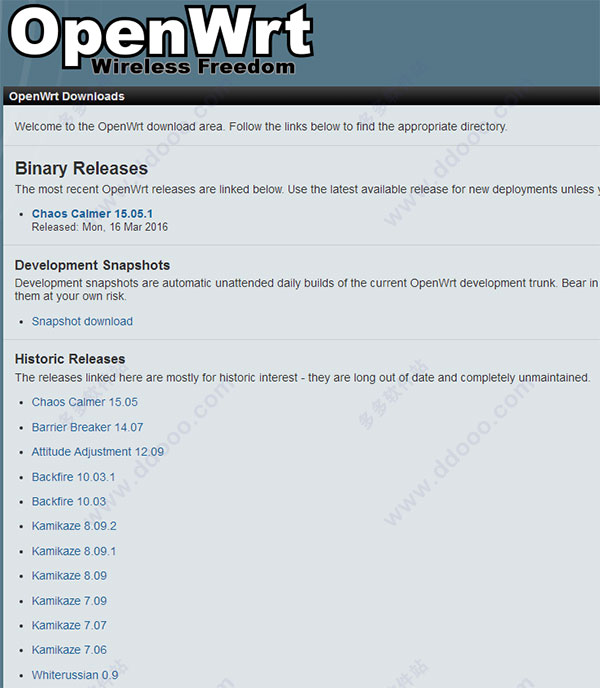Open the Whiterussian 0.9 link
This screenshot has width=600, height=688.
(x=75, y=675)
